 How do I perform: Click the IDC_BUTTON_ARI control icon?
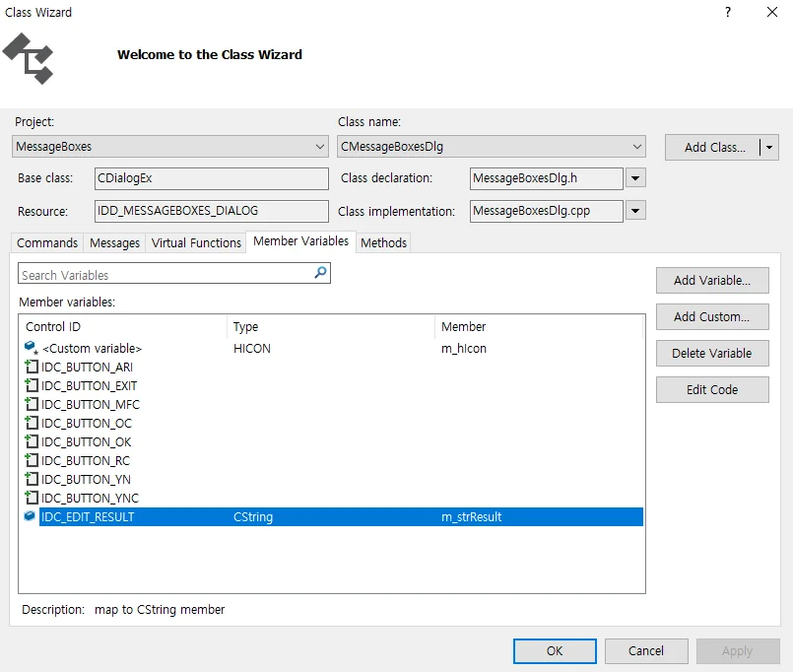(x=32, y=367)
